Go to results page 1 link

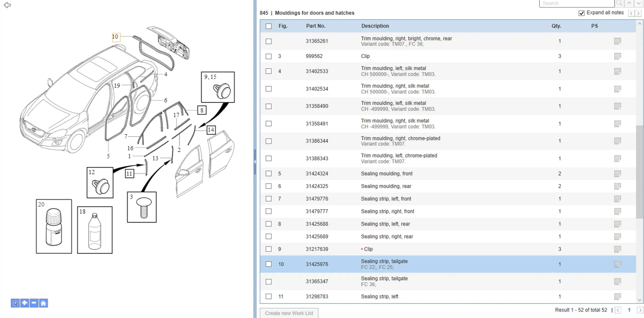click(629, 310)
